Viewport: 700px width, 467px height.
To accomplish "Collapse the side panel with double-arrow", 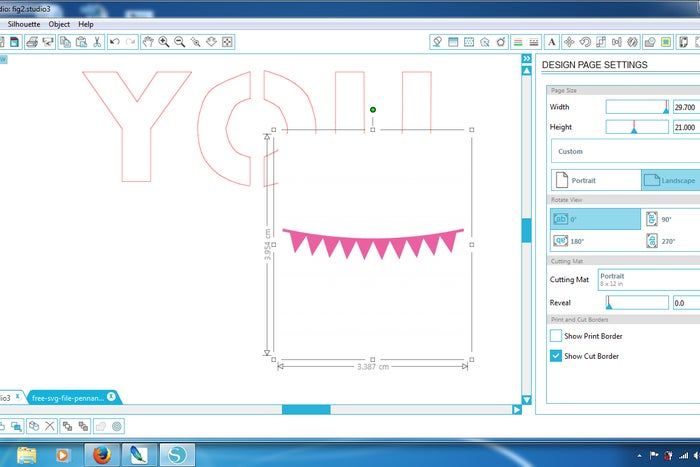I will click(x=527, y=59).
